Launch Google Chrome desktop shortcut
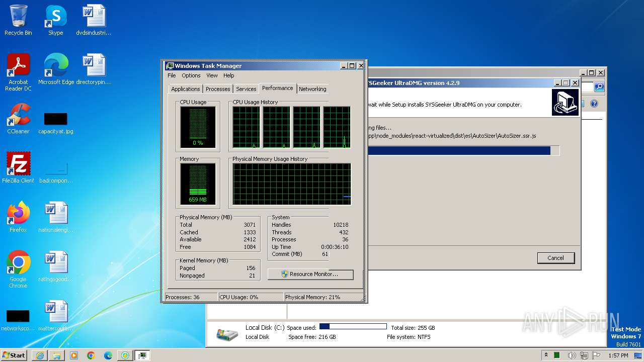 coord(18,269)
